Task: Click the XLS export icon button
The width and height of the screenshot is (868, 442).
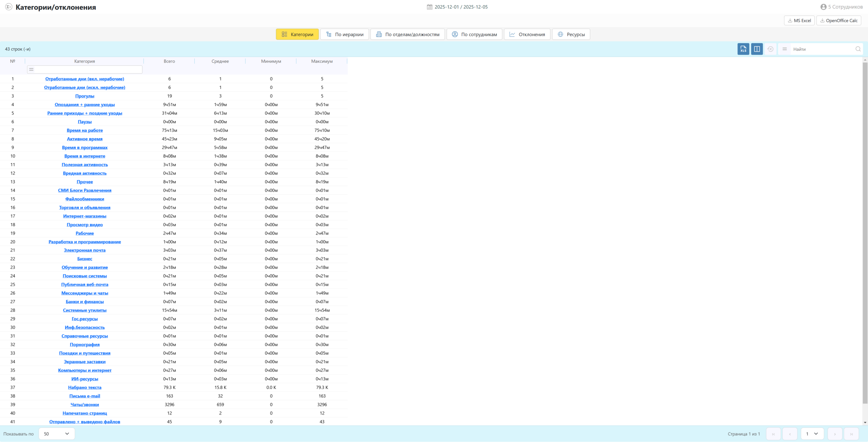Action: pos(743,49)
